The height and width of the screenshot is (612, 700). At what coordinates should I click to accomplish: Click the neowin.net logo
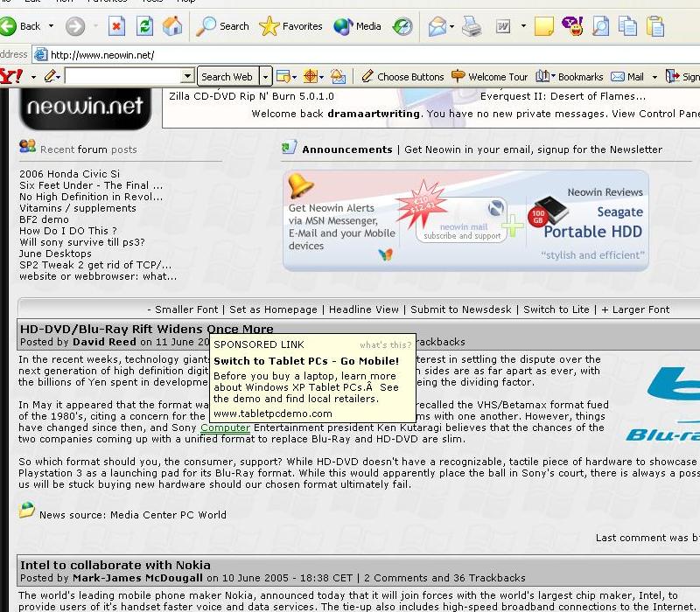click(85, 108)
